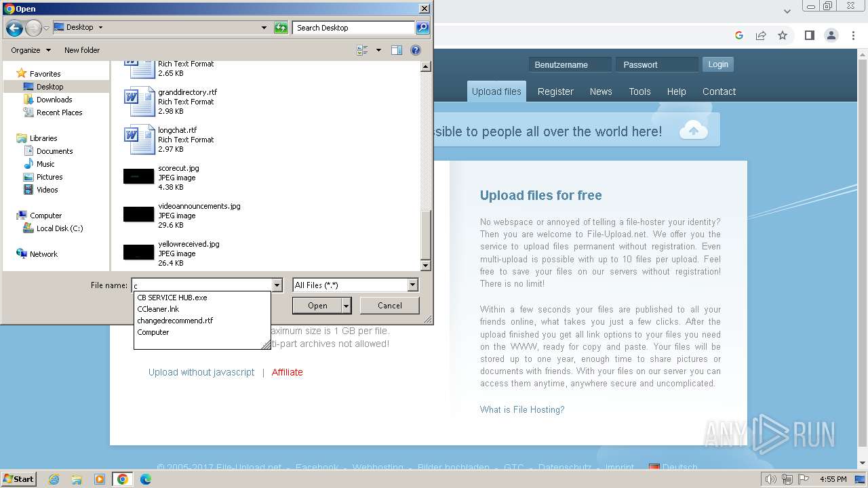This screenshot has height=488, width=868.
Task: Open Downloads folder in navigation pane
Action: pyautogui.click(x=54, y=100)
